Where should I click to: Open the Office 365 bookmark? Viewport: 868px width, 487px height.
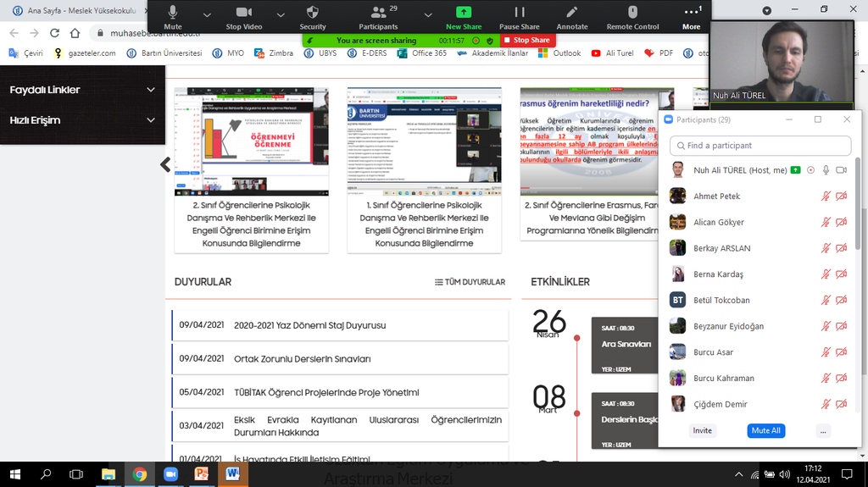coord(421,53)
